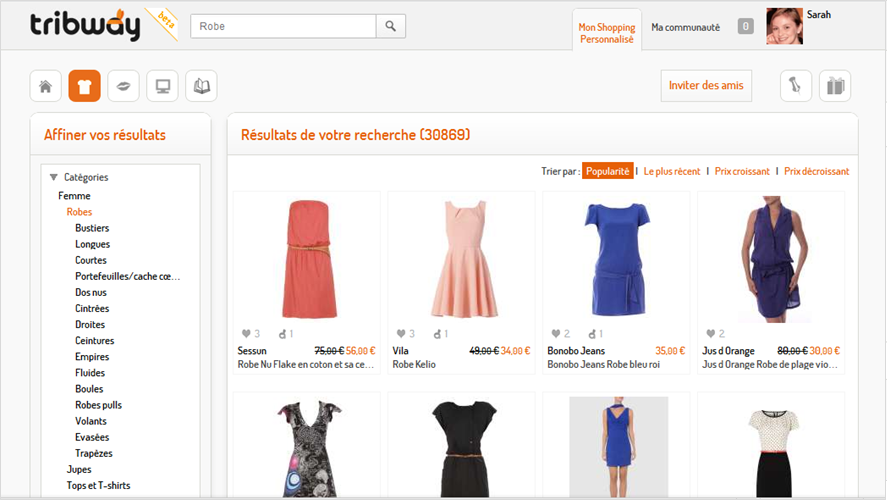The width and height of the screenshot is (887, 500).
Task: Click the thumbs icon on Sessun dress
Action: tap(283, 334)
